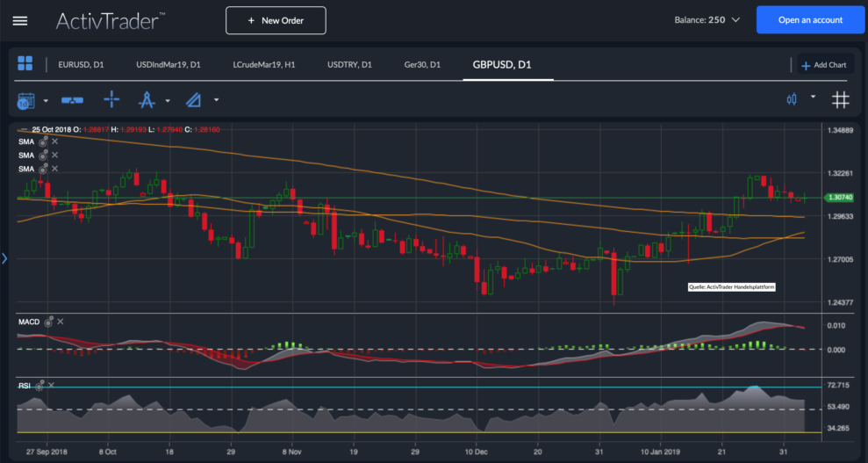
Task: Click the ActivTrader logo
Action: tap(110, 21)
